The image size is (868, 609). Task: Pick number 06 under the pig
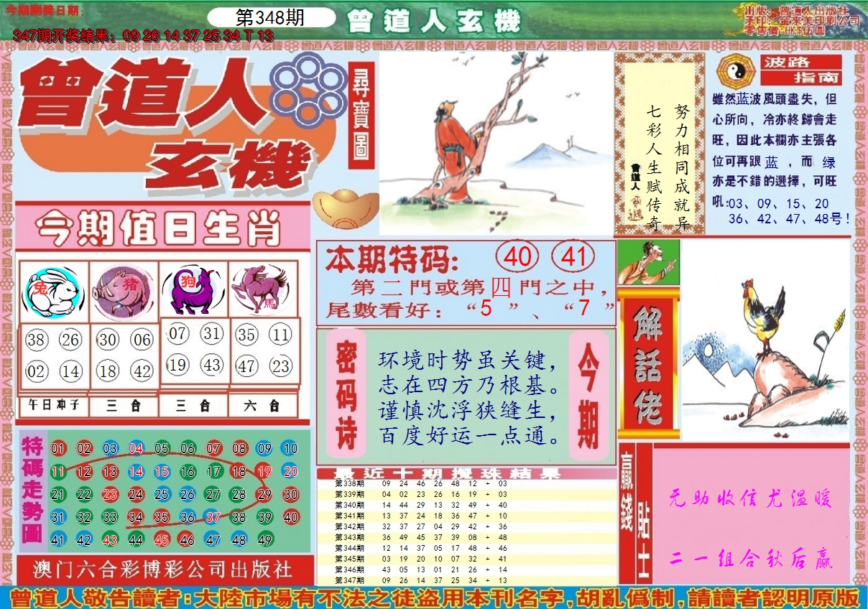click(142, 340)
